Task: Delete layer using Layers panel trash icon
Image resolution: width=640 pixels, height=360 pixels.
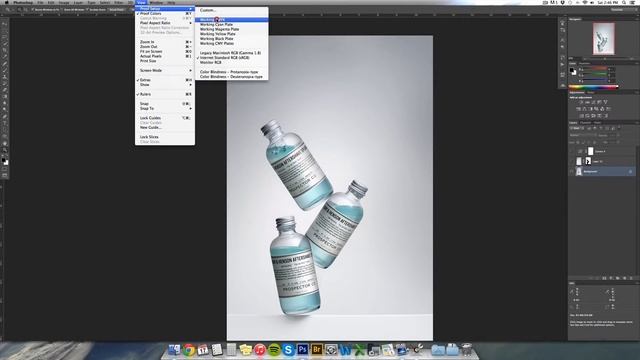Action: (631, 278)
